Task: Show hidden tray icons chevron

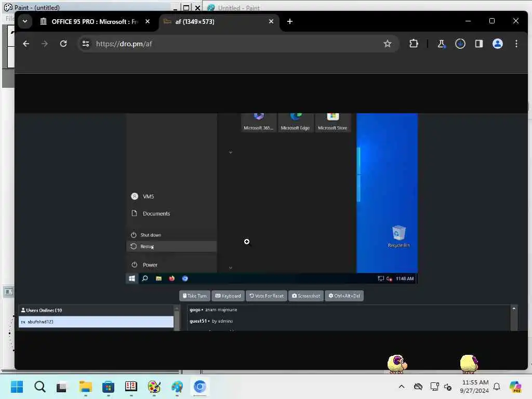Action: click(x=402, y=387)
